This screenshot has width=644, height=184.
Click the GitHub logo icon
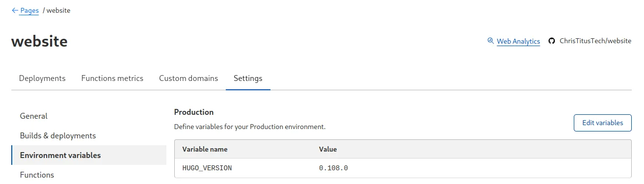click(x=552, y=41)
